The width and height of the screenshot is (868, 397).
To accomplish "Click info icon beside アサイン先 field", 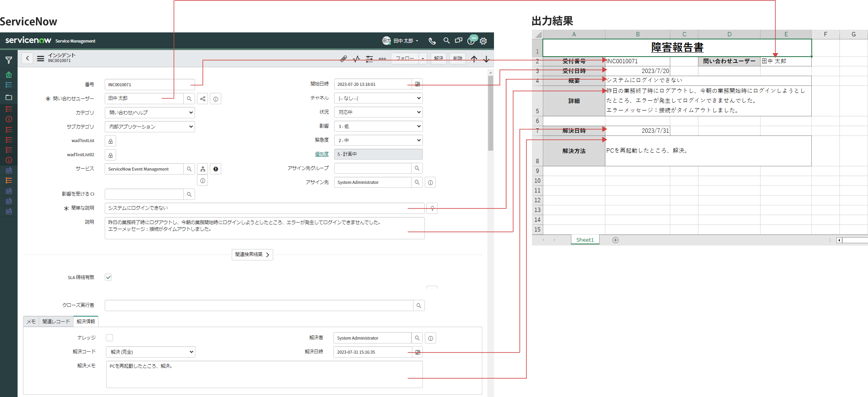I will click(430, 183).
